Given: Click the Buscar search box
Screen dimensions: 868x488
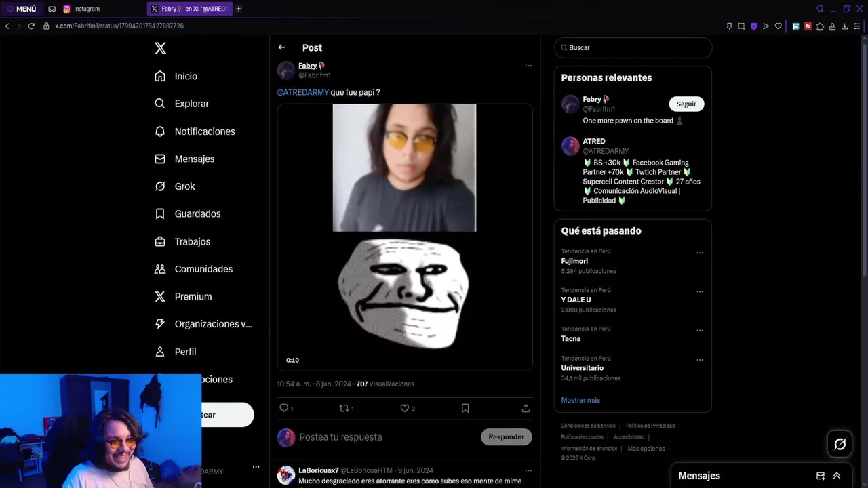Looking at the screenshot, I should click(633, 47).
